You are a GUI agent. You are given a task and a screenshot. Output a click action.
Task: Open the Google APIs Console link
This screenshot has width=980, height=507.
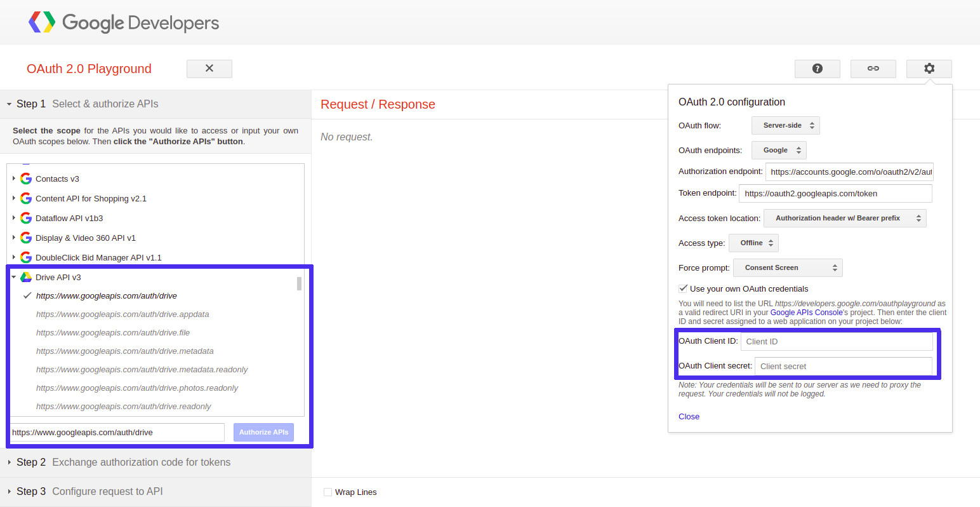806,313
